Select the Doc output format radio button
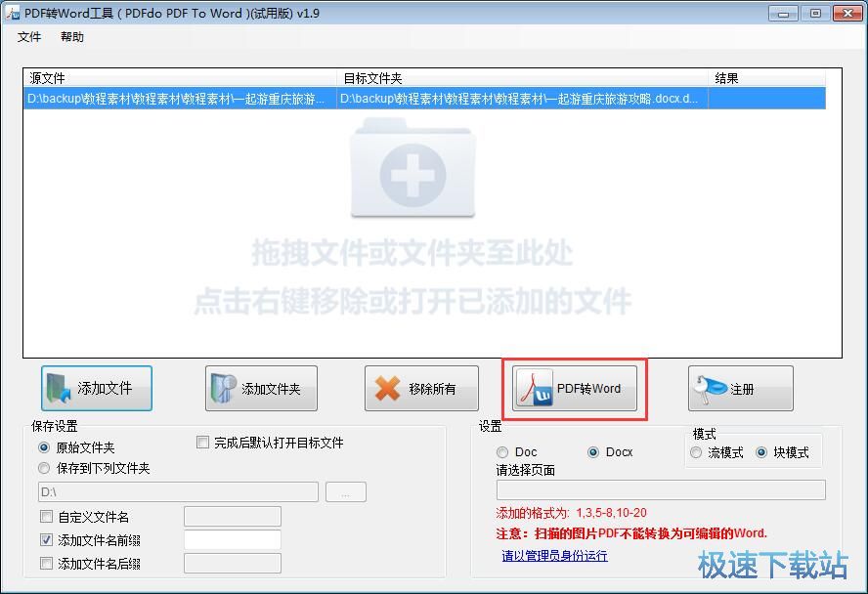Image resolution: width=868 pixels, height=594 pixels. tap(502, 451)
